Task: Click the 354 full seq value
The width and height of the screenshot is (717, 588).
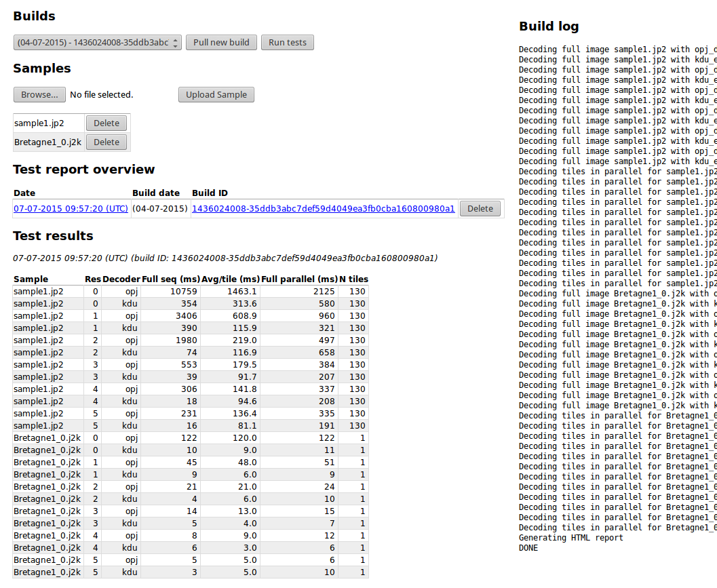Action: point(189,304)
